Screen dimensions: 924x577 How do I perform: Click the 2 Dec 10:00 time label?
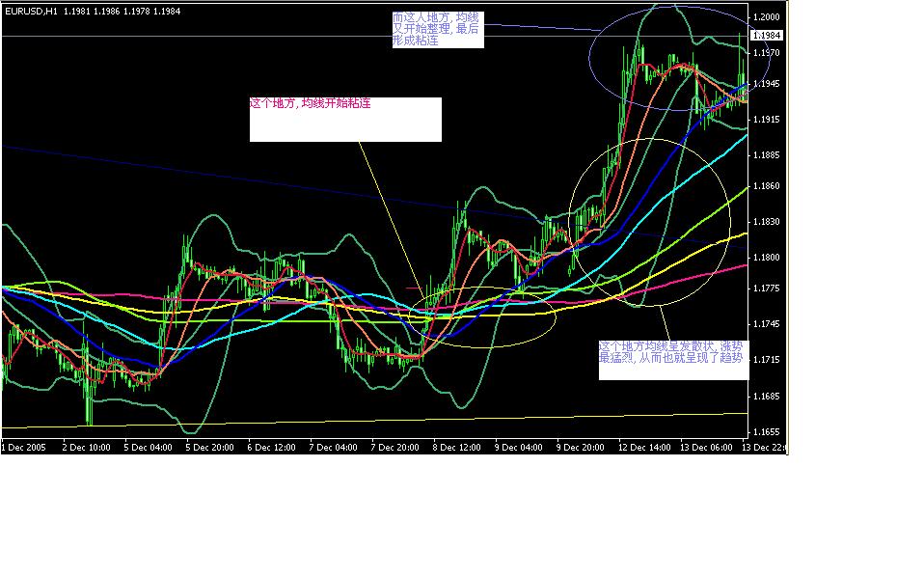[x=86, y=448]
